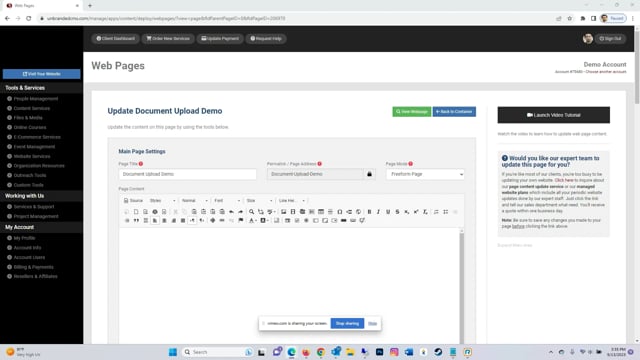The height and width of the screenshot is (360, 640).
Task: Toggle the permalink lock icon
Action: click(x=369, y=174)
